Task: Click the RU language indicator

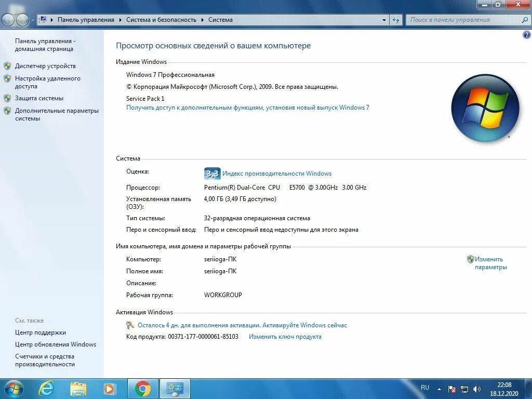Action: 425,388
